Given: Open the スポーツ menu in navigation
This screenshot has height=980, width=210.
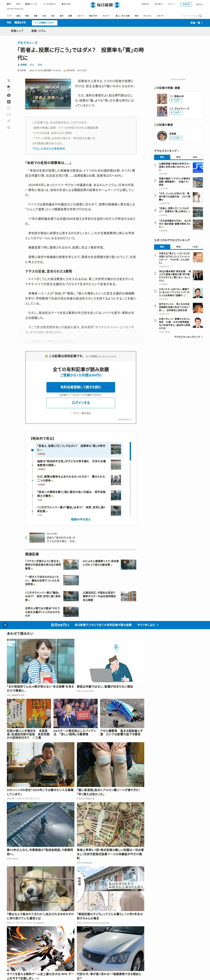Looking at the screenshot, I should pyautogui.click(x=80, y=16).
